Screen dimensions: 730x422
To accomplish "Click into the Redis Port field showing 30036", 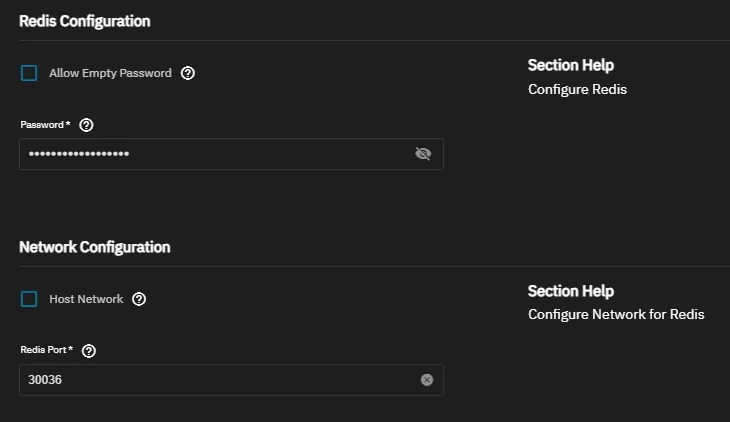I will pos(215,380).
